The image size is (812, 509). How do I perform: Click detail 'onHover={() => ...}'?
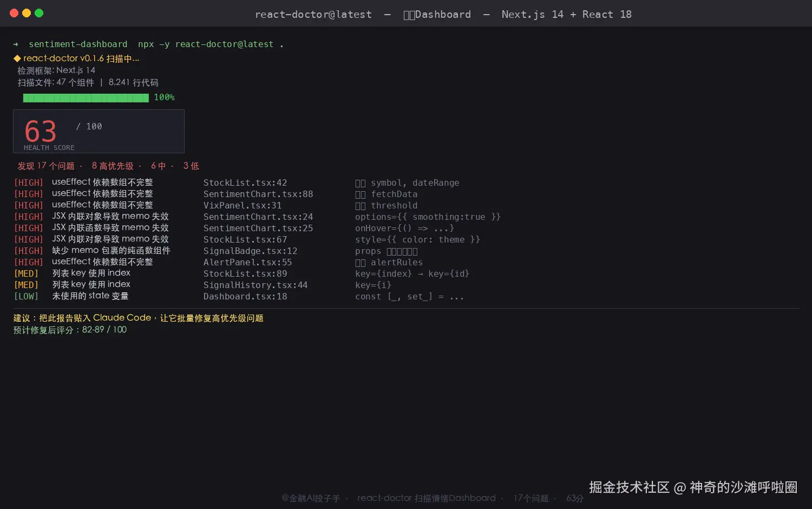click(x=404, y=229)
